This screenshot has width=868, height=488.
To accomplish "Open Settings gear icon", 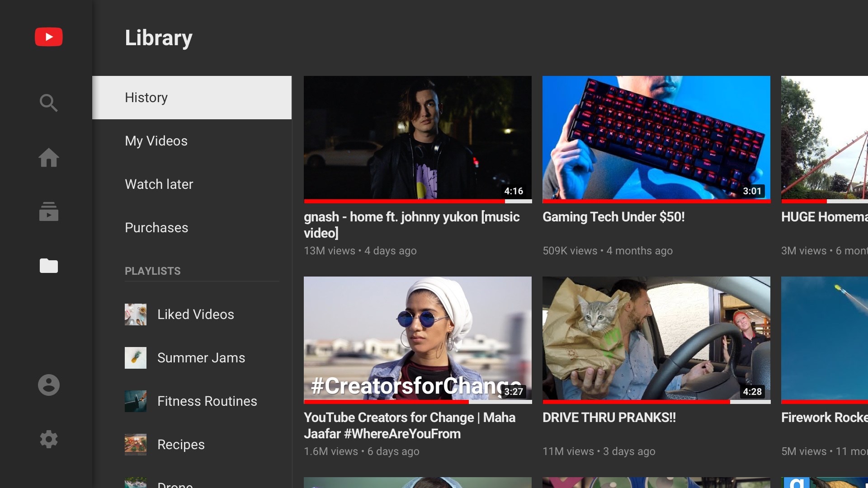I will tap(49, 439).
